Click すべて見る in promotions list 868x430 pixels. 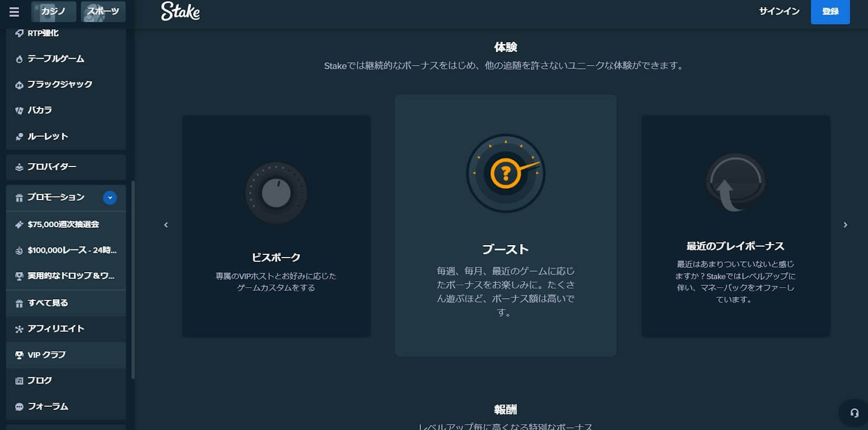point(66,303)
